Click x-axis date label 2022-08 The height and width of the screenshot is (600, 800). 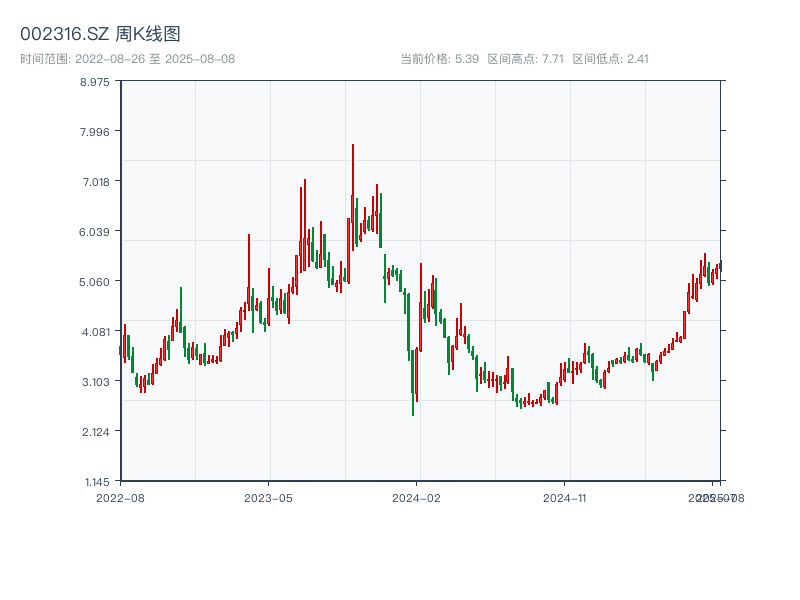coord(120,498)
